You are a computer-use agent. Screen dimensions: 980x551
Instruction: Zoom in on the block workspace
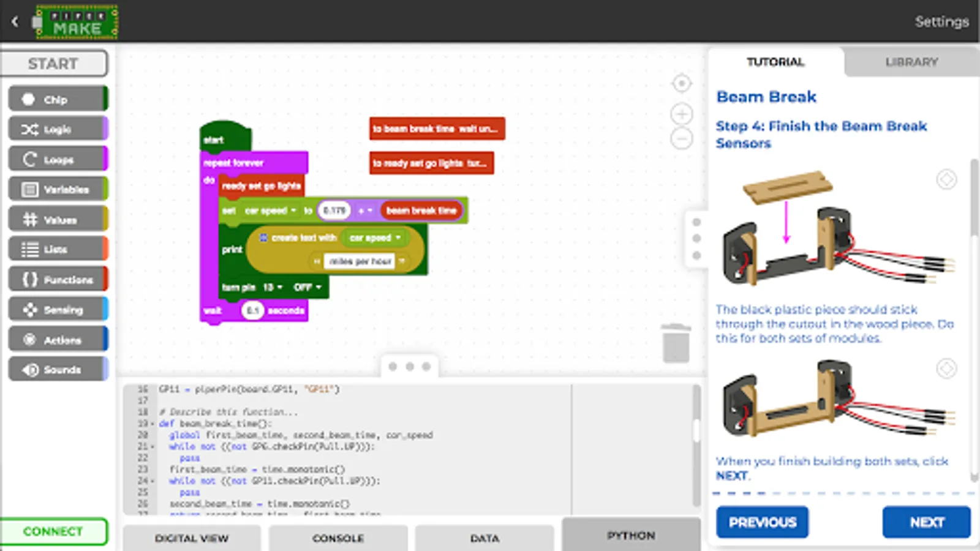[x=681, y=114]
